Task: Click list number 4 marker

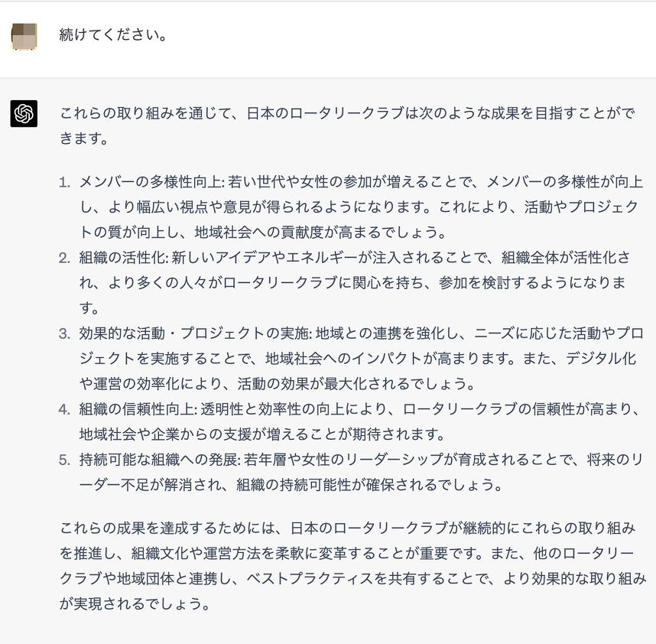Action: 65,409
